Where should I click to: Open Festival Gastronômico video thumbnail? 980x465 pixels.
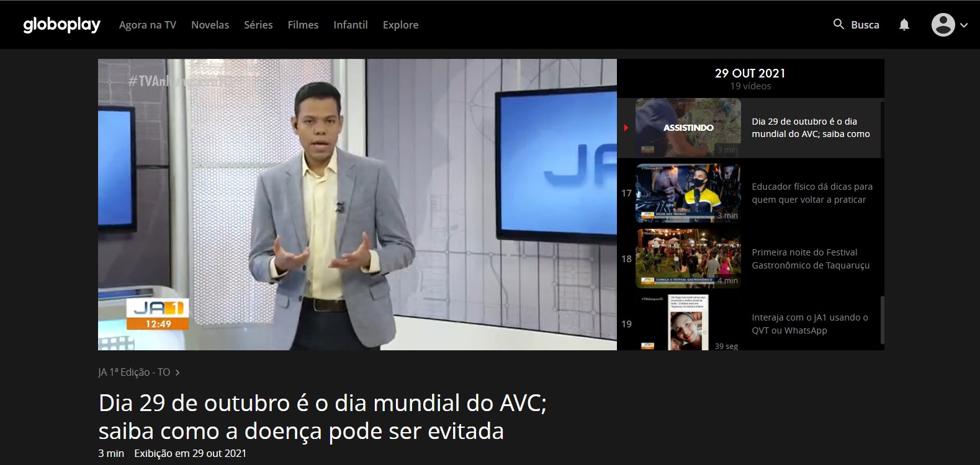click(688, 259)
